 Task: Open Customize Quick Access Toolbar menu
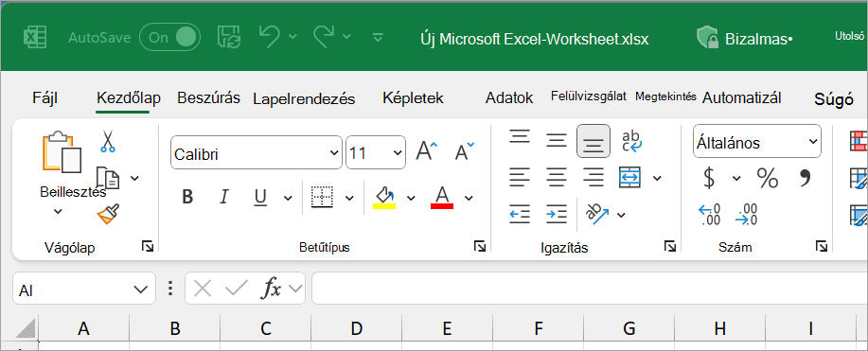tap(378, 37)
